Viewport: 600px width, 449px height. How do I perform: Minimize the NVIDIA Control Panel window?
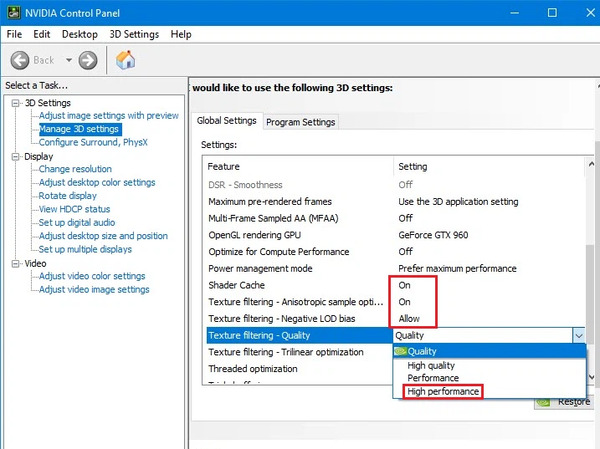515,13
